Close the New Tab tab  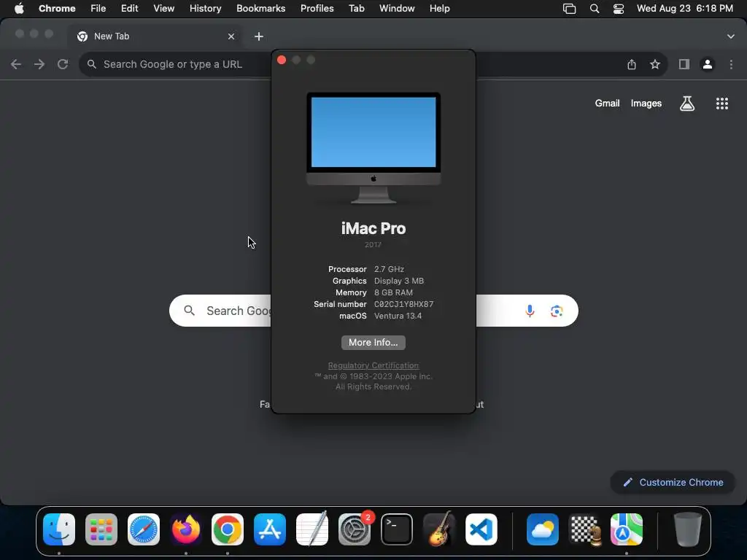[231, 36]
